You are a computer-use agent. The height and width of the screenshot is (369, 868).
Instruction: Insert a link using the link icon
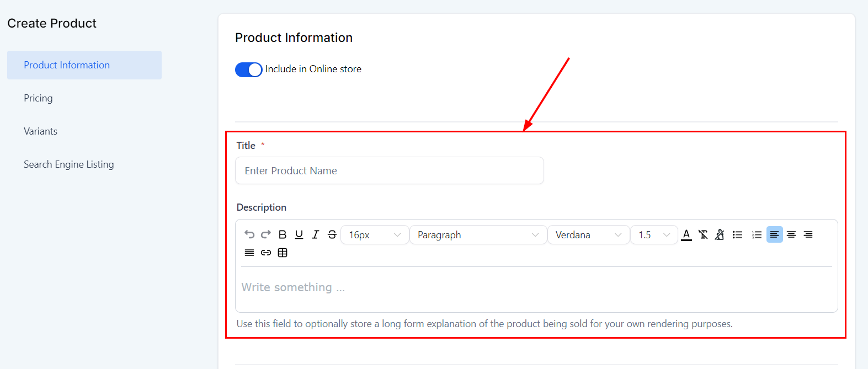(266, 253)
